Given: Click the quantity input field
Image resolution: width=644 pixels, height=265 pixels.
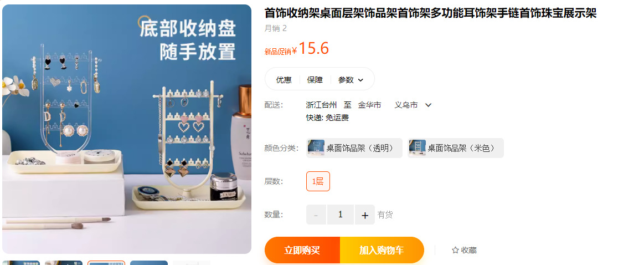Looking at the screenshot, I should [x=341, y=215].
